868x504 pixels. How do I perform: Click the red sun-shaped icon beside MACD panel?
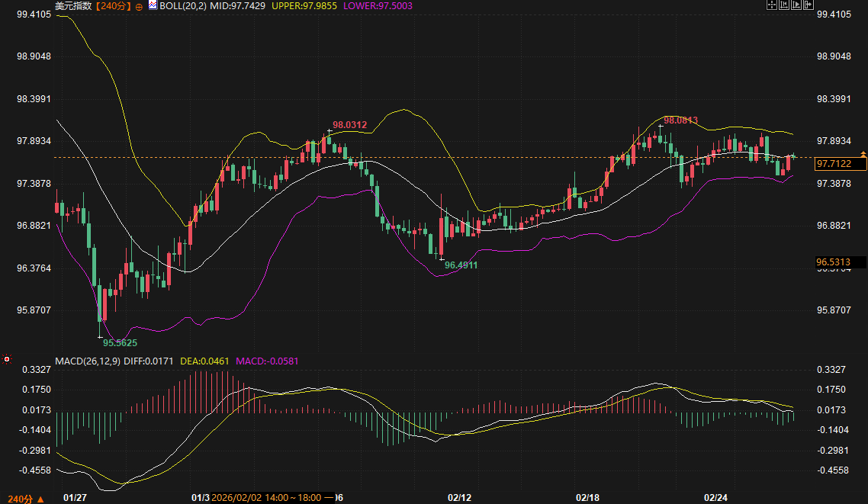coord(7,359)
